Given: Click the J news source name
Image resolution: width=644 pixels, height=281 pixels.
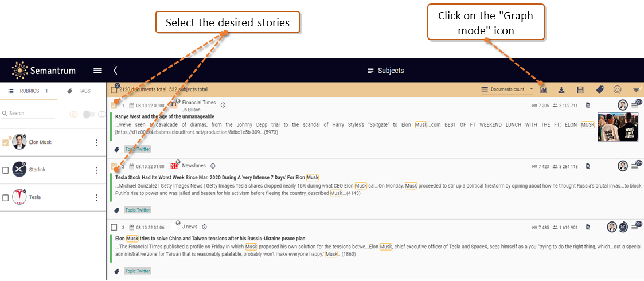Looking at the screenshot, I should point(190,227).
